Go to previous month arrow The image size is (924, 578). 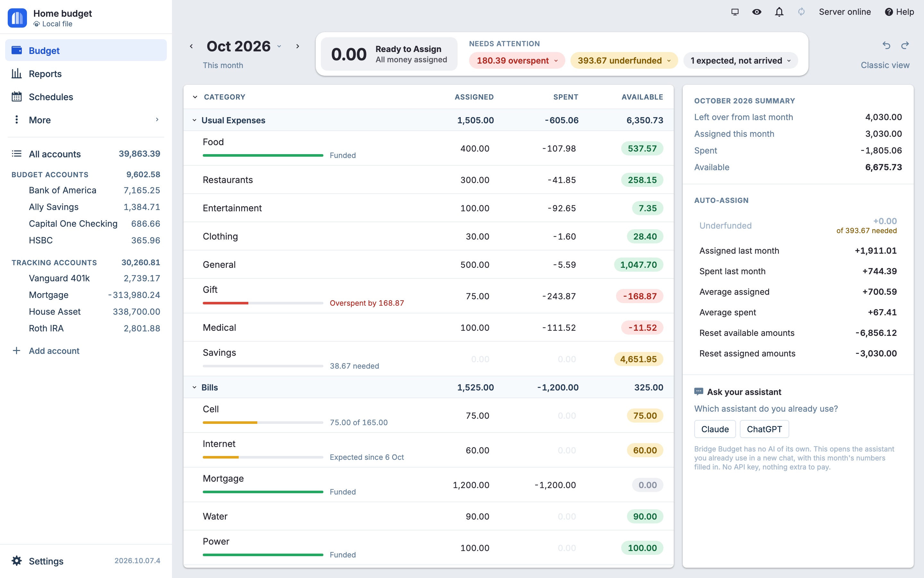(191, 46)
